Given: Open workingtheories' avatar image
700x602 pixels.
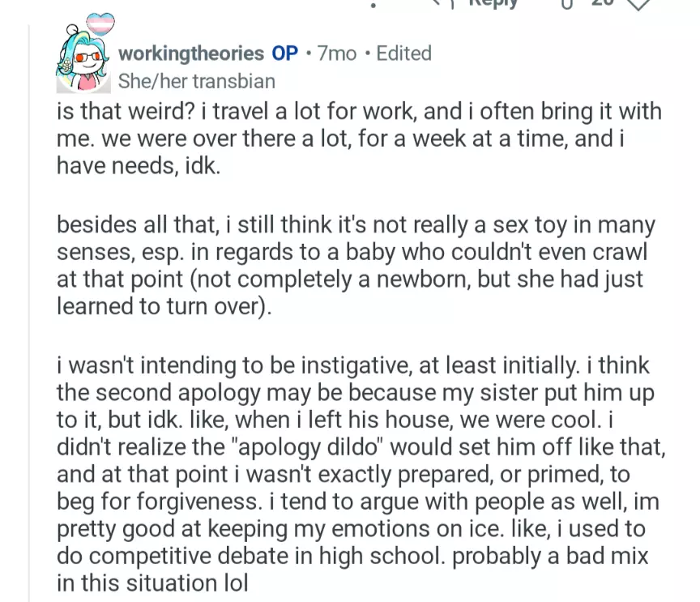Looking at the screenshot, I should point(81,62).
